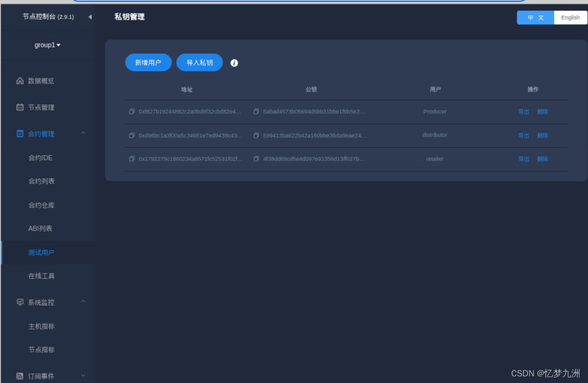Collapse the sidebar with the left arrow
The width and height of the screenshot is (588, 383).
[x=90, y=17]
